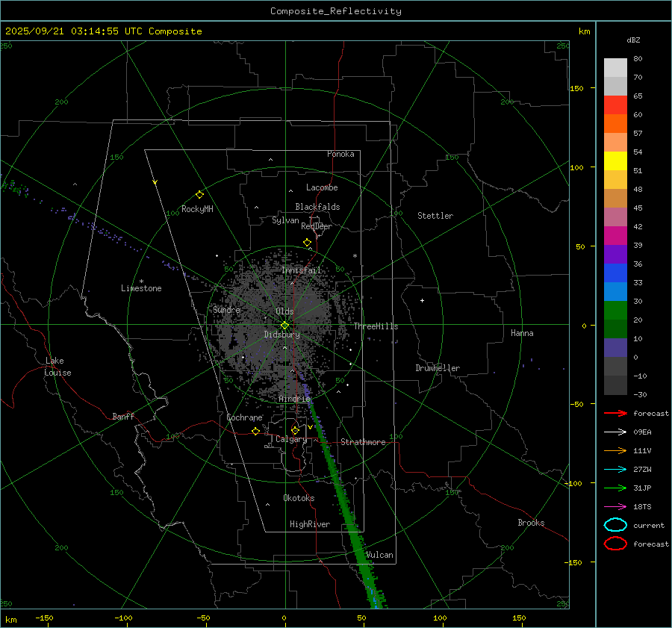
Task: Select the red 65 dBZ color swatch
Action: 615,105
